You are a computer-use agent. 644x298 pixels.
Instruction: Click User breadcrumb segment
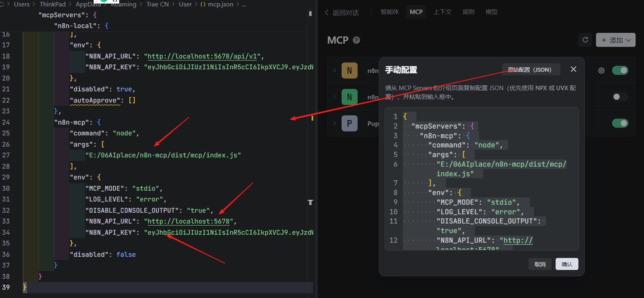pyautogui.click(x=185, y=4)
